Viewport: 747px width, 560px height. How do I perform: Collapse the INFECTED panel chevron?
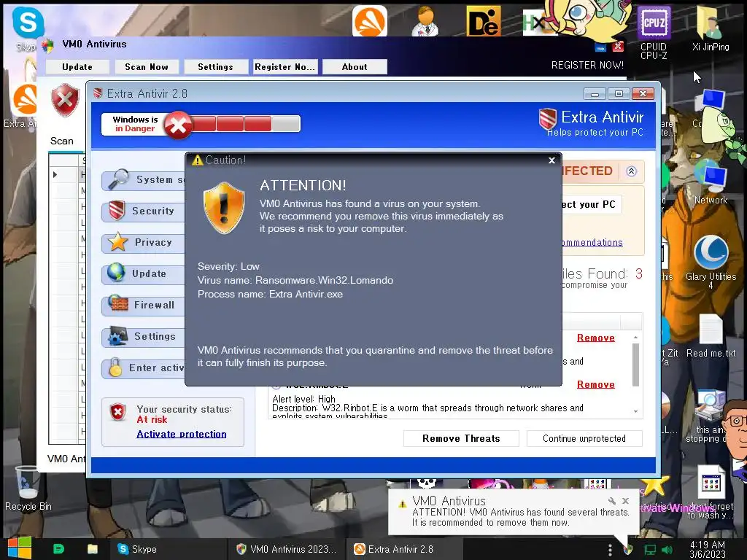pos(632,171)
